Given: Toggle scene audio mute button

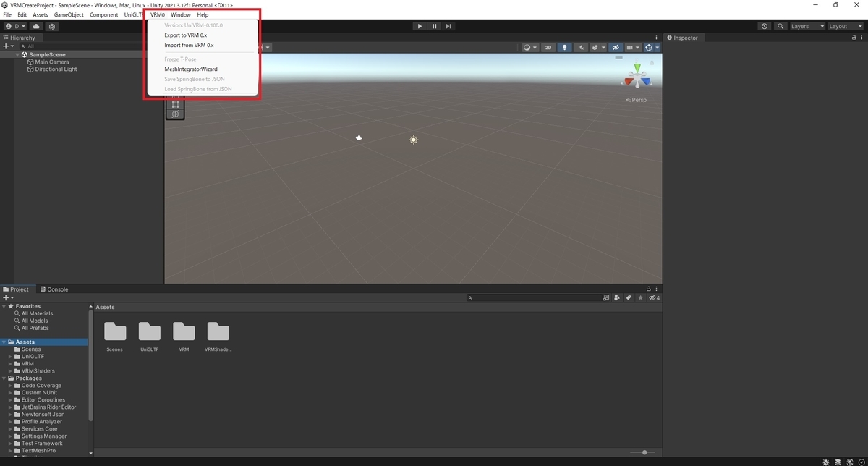Looking at the screenshot, I should [x=581, y=48].
